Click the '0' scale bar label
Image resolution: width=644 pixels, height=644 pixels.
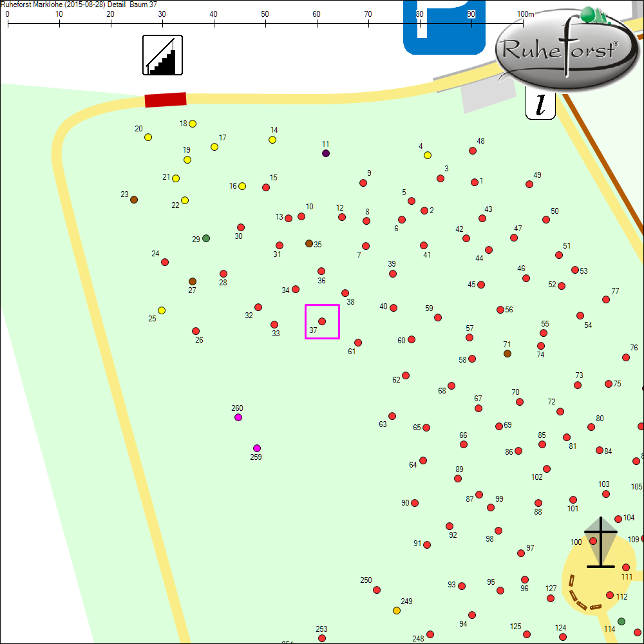(x=7, y=14)
